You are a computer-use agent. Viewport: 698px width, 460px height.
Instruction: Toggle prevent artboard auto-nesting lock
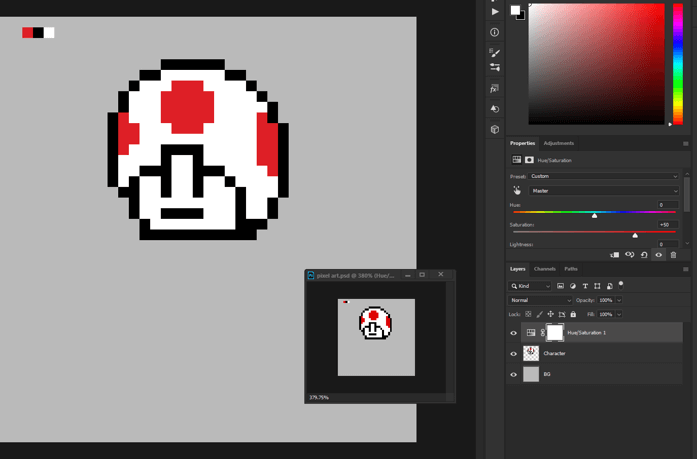562,314
